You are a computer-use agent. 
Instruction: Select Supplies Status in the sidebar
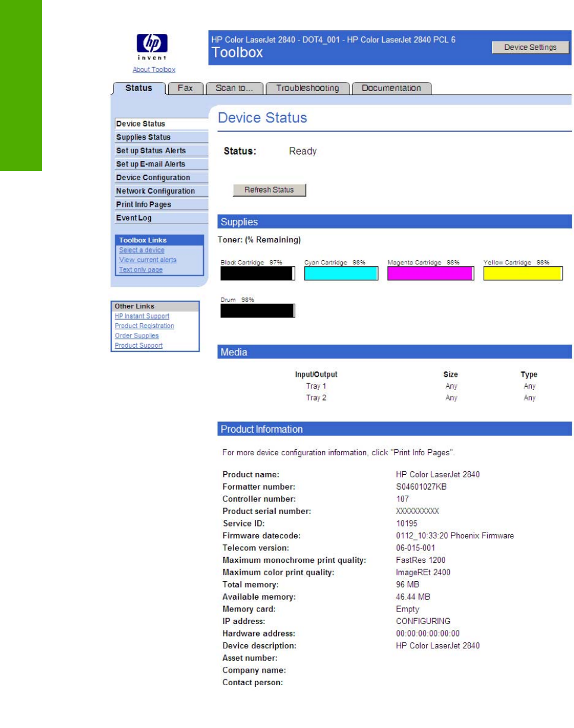pos(161,137)
